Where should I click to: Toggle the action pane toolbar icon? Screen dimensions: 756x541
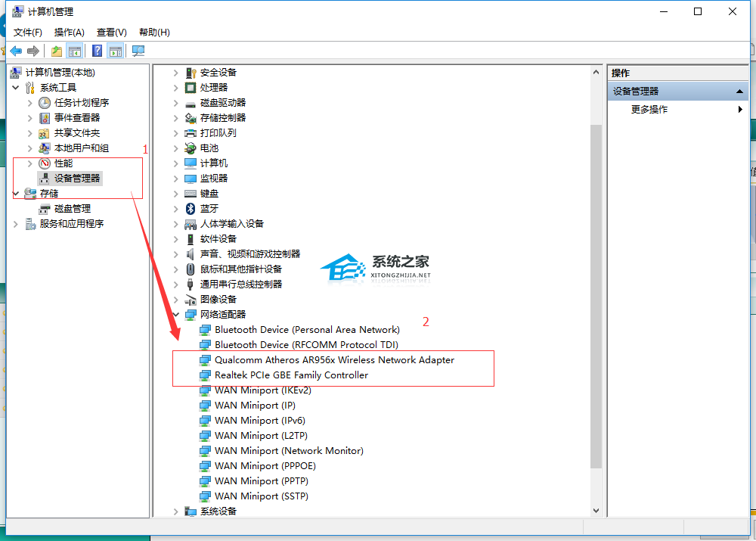point(116,51)
